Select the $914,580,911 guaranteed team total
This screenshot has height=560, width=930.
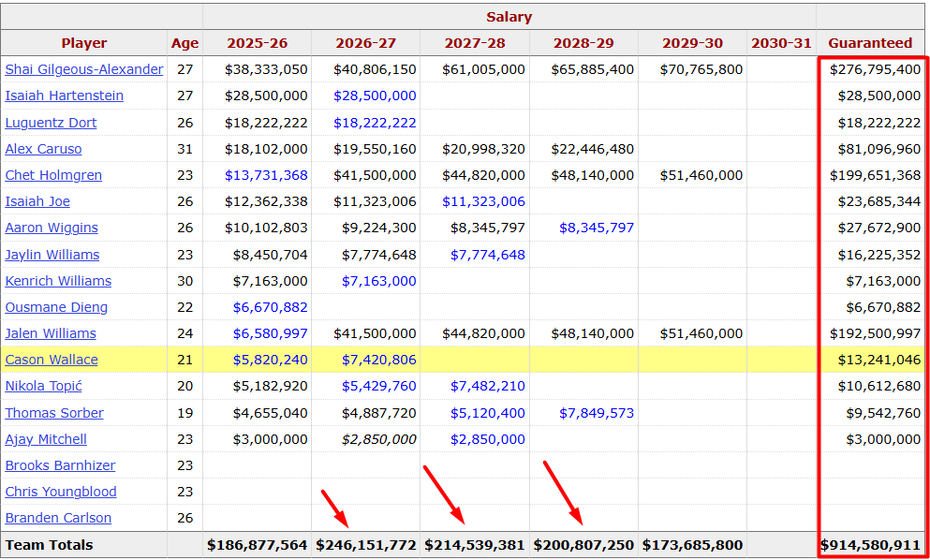(x=871, y=545)
